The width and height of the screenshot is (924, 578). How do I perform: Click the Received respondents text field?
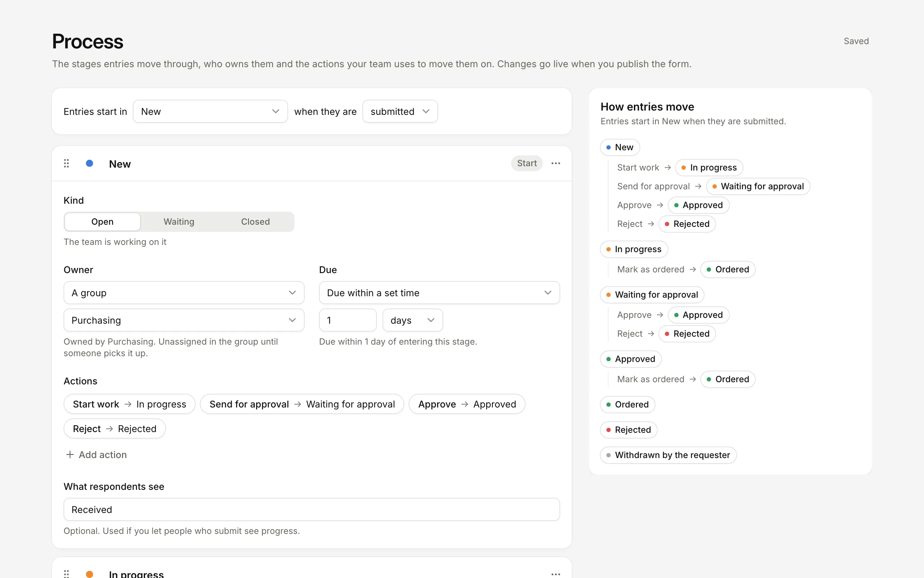point(311,510)
